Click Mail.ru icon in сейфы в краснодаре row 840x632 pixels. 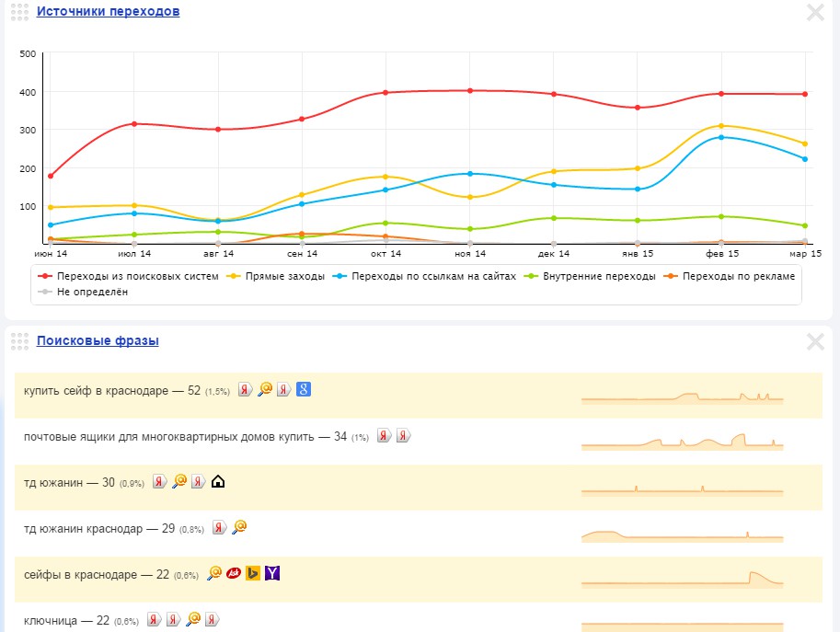point(214,574)
